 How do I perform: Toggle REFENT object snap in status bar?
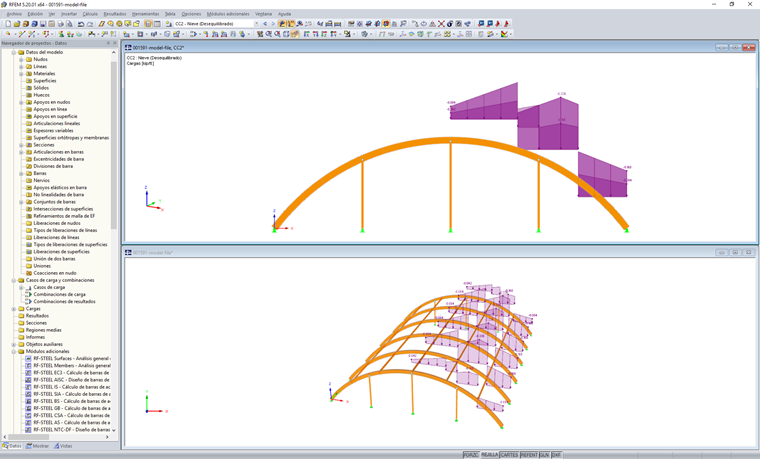tap(529, 455)
